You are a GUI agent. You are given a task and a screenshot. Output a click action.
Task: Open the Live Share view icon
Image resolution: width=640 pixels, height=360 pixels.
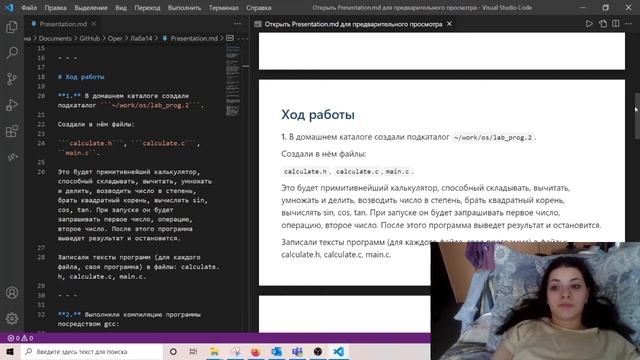coord(12,157)
